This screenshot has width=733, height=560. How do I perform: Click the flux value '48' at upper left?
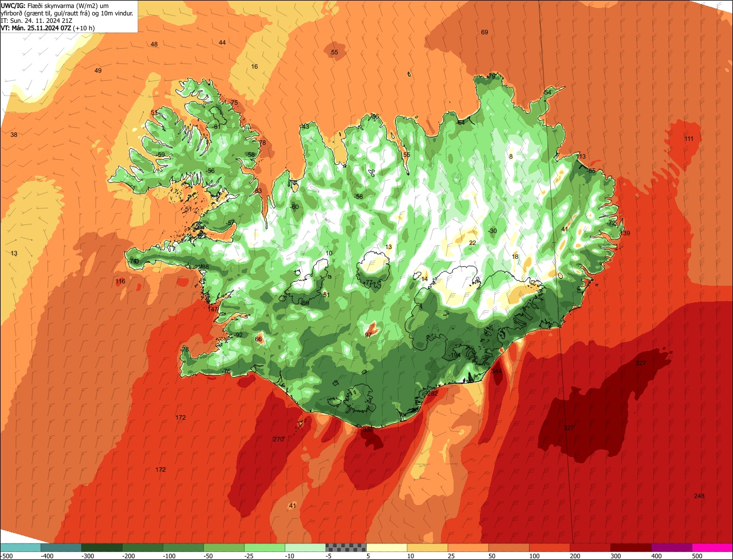(x=154, y=45)
